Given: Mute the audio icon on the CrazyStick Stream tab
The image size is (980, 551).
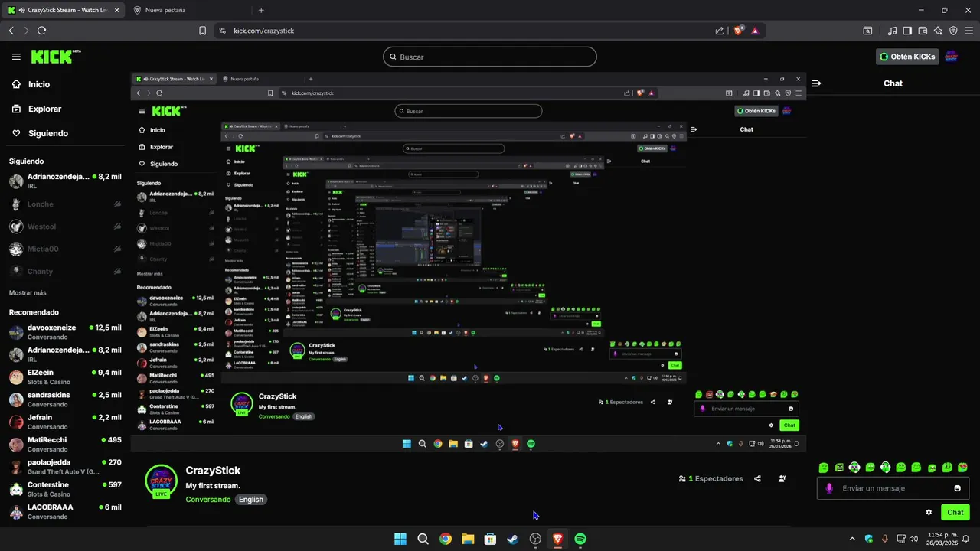Looking at the screenshot, I should point(22,10).
